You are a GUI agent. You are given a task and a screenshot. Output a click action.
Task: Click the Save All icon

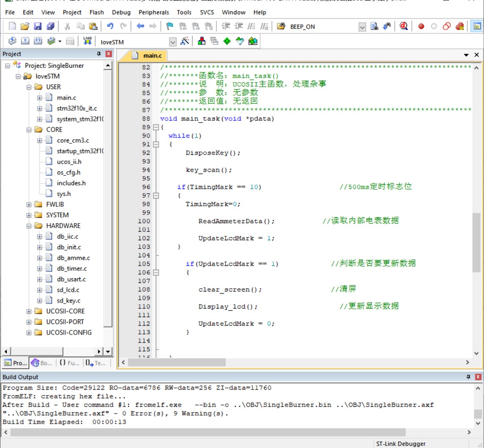[x=51, y=26]
